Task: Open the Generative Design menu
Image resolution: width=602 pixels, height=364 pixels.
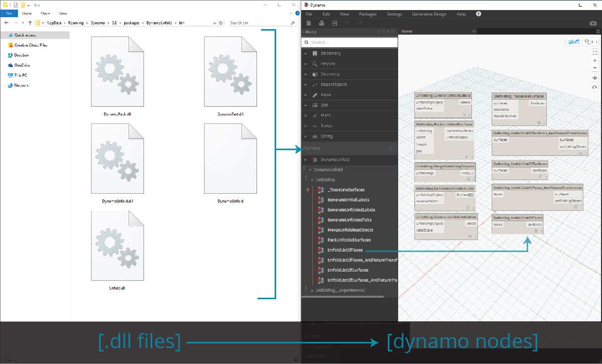Action: click(x=429, y=14)
